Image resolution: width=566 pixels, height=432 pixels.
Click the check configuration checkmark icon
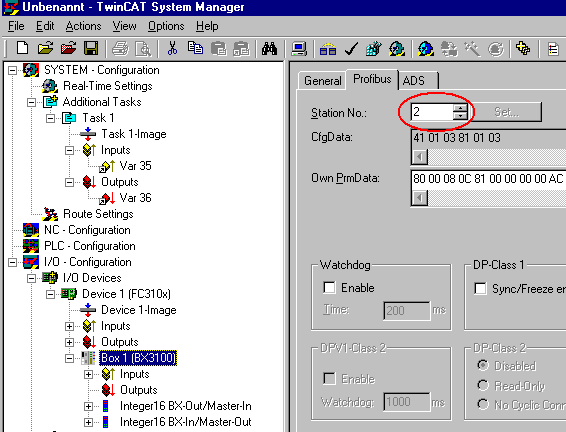(x=351, y=49)
